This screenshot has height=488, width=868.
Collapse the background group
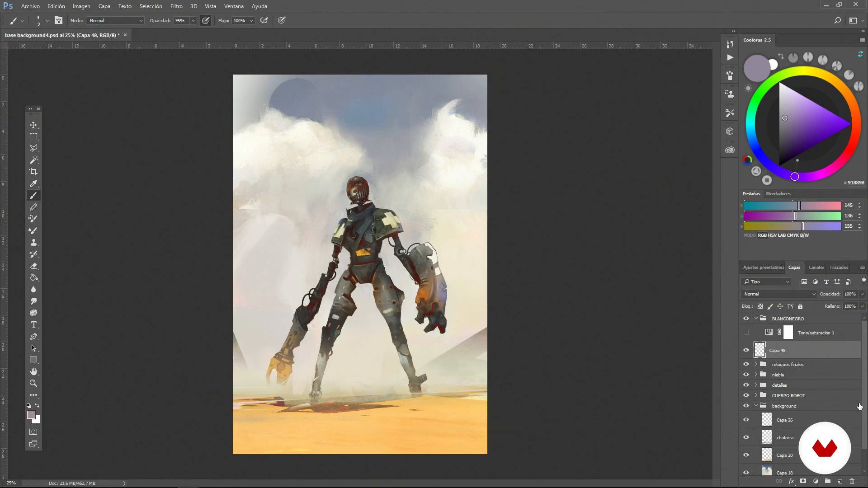756,406
